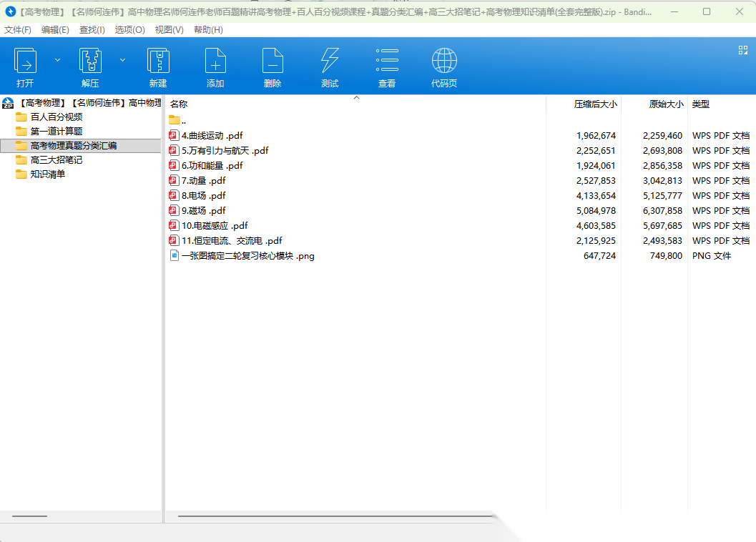Click the 解压 (Extract) toolbar icon

(90, 61)
